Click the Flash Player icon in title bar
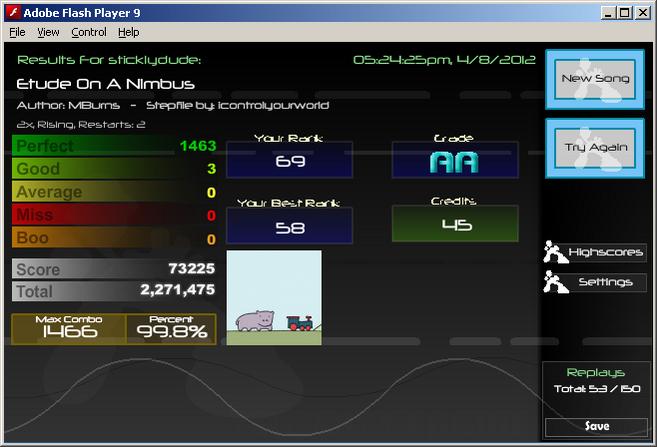 13,12
